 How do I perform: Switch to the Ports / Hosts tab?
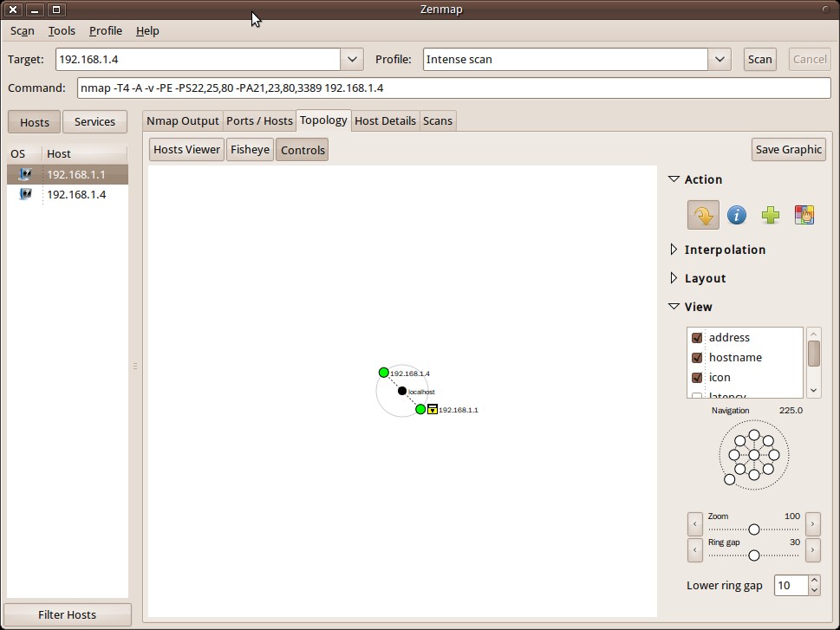coord(259,121)
